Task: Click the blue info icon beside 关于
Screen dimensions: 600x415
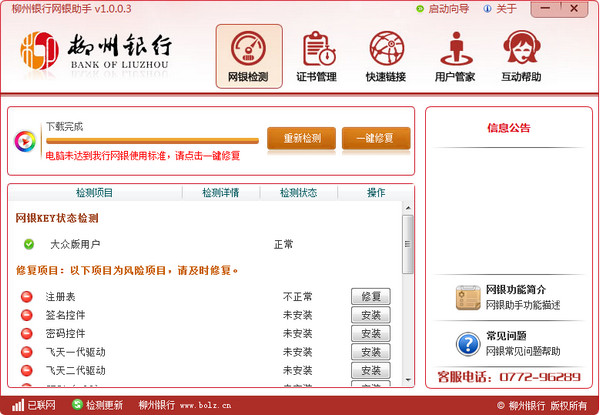Action: point(487,8)
